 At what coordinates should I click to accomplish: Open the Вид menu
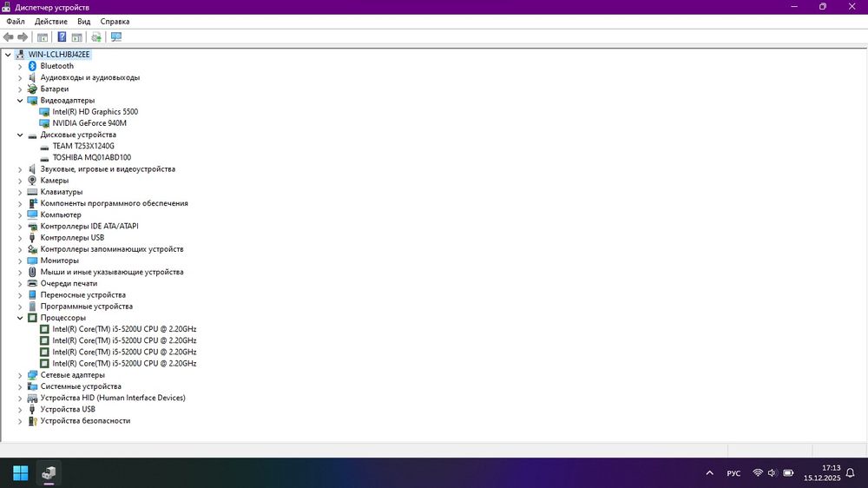click(x=83, y=22)
